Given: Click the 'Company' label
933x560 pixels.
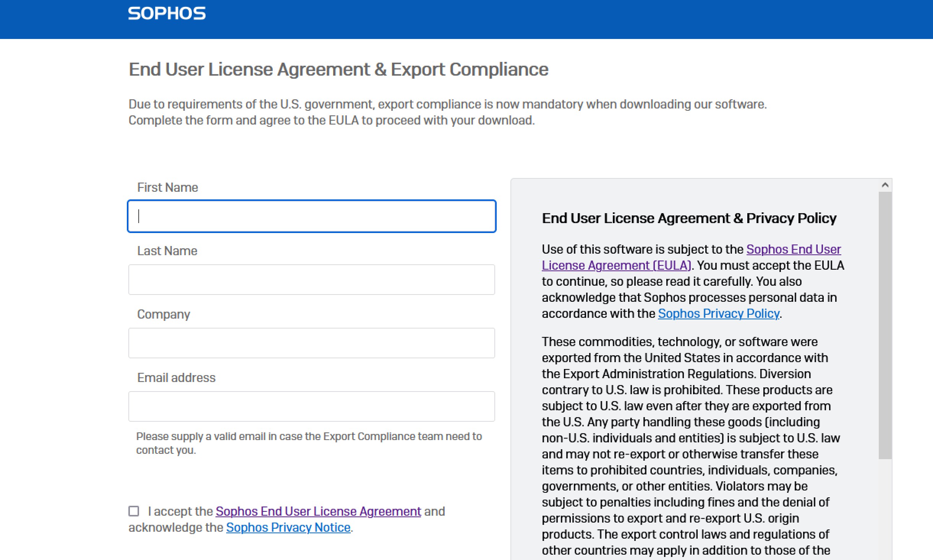Looking at the screenshot, I should [x=164, y=314].
